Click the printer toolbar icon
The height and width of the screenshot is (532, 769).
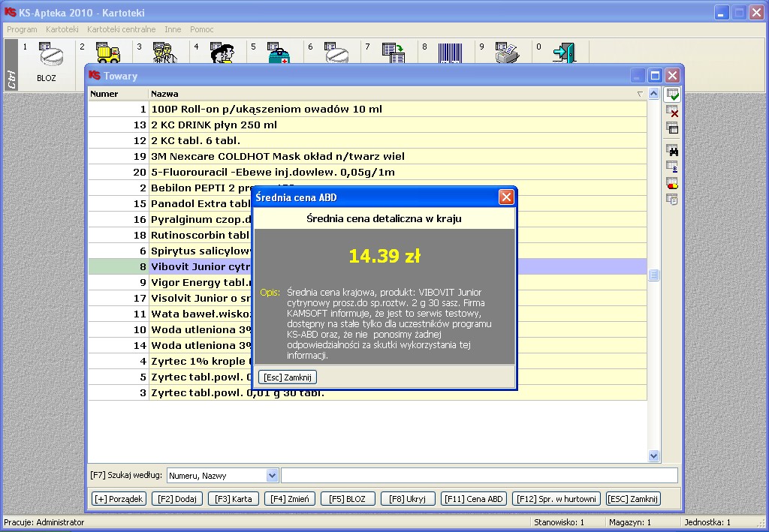(507, 54)
